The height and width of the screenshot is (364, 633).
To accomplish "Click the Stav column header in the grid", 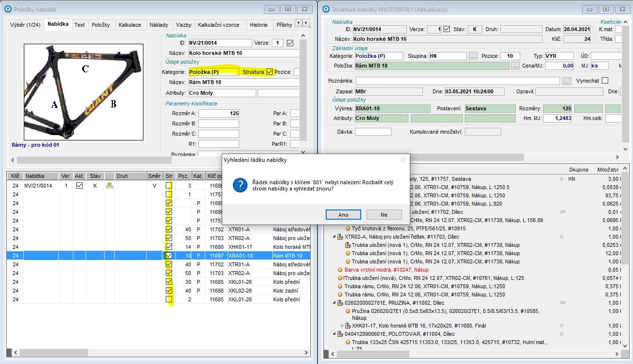I will (95, 176).
